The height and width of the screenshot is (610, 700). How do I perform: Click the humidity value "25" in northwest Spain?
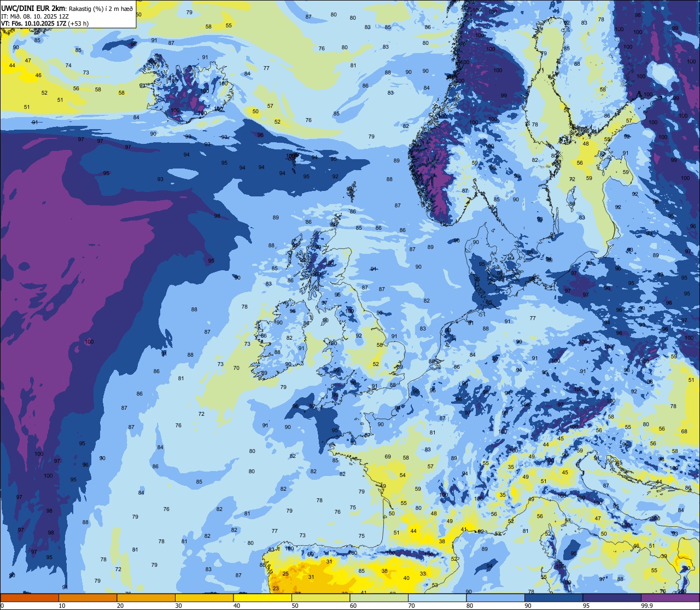coord(285,574)
